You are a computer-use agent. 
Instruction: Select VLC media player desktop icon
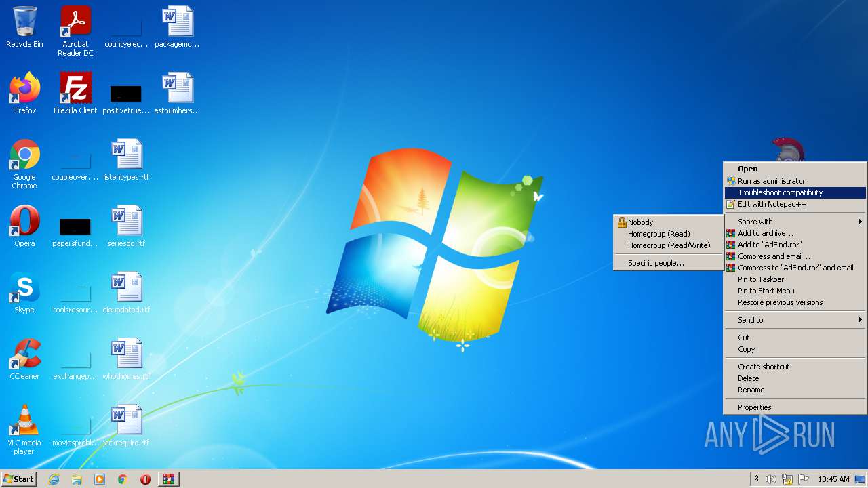24,430
